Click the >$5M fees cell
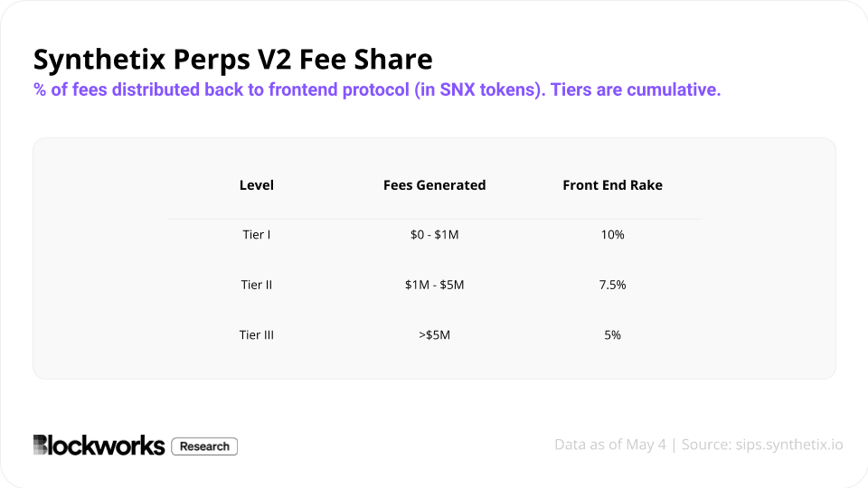Image resolution: width=868 pixels, height=488 pixels. [435, 334]
